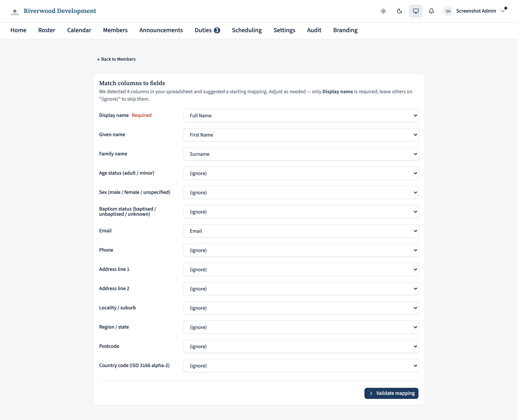The image size is (518, 420).
Task: Open the Roster tab
Action: (47, 30)
